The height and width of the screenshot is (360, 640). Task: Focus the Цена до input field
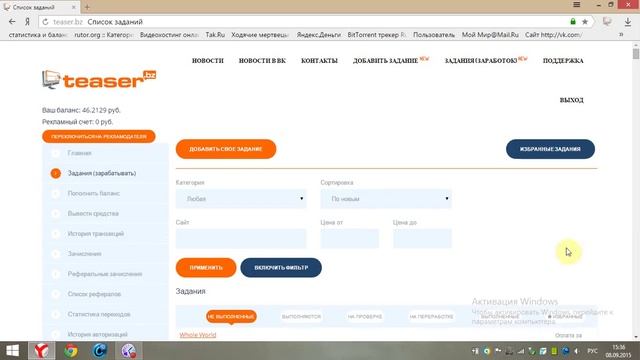click(x=422, y=238)
